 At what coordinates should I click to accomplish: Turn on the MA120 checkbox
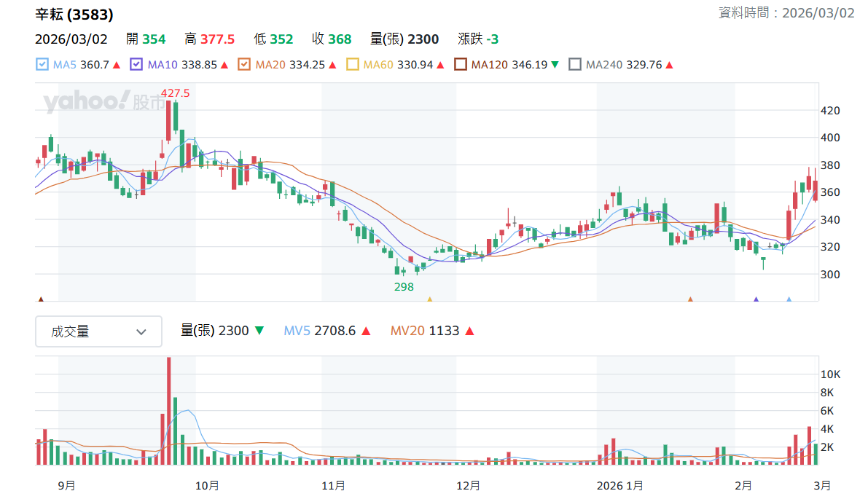(x=460, y=65)
